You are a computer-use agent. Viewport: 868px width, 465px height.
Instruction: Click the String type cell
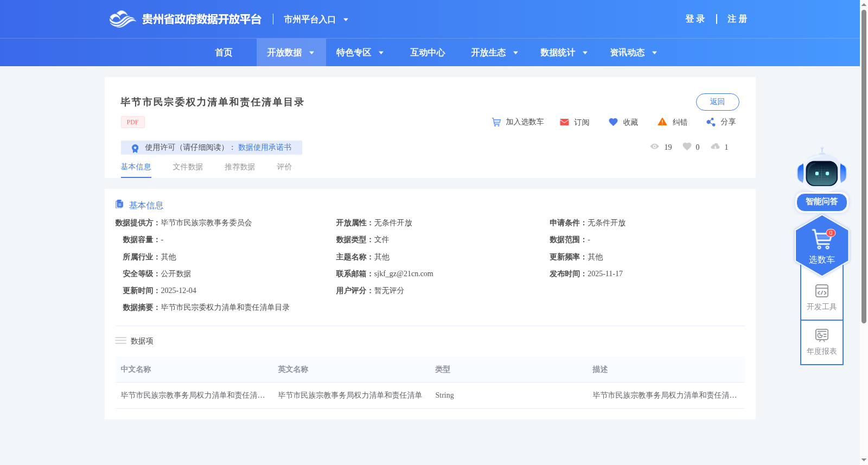pos(444,396)
